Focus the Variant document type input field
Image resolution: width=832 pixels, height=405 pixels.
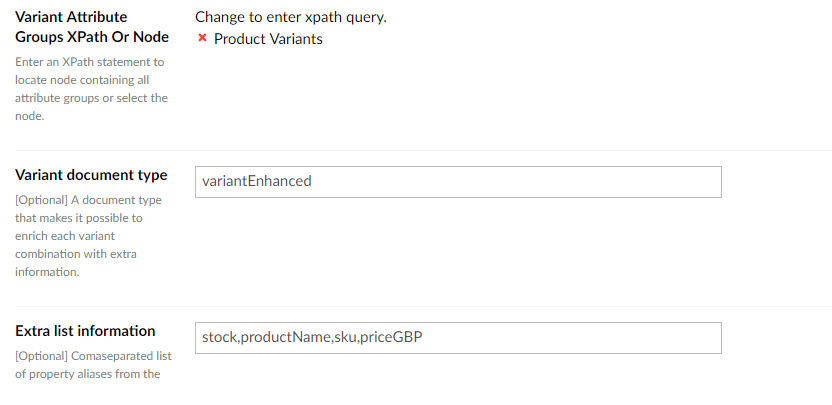coord(458,182)
